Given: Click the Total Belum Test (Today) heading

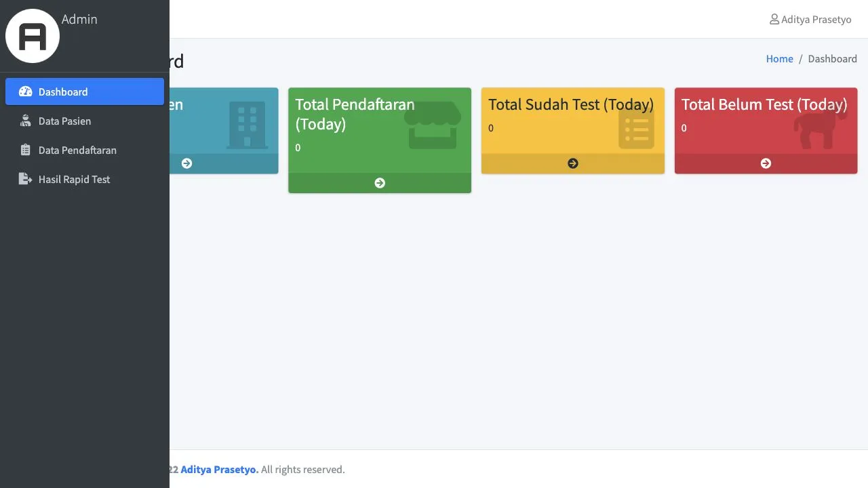Looking at the screenshot, I should pyautogui.click(x=764, y=104).
